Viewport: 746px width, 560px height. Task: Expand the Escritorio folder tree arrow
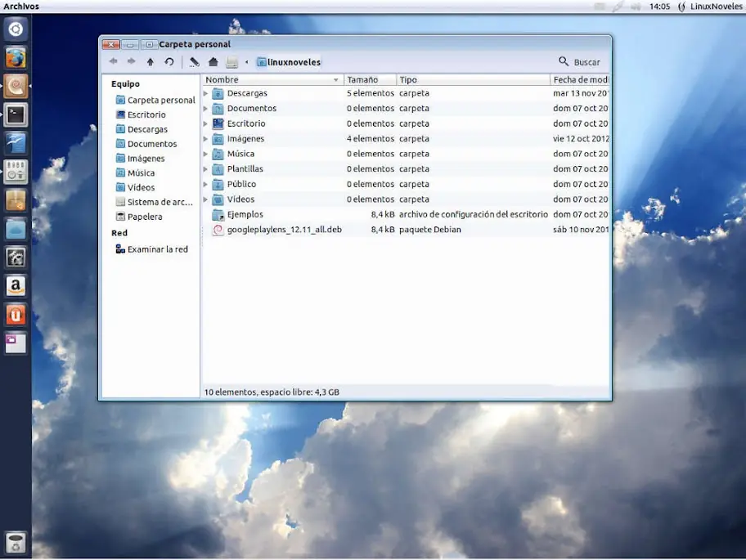point(205,123)
